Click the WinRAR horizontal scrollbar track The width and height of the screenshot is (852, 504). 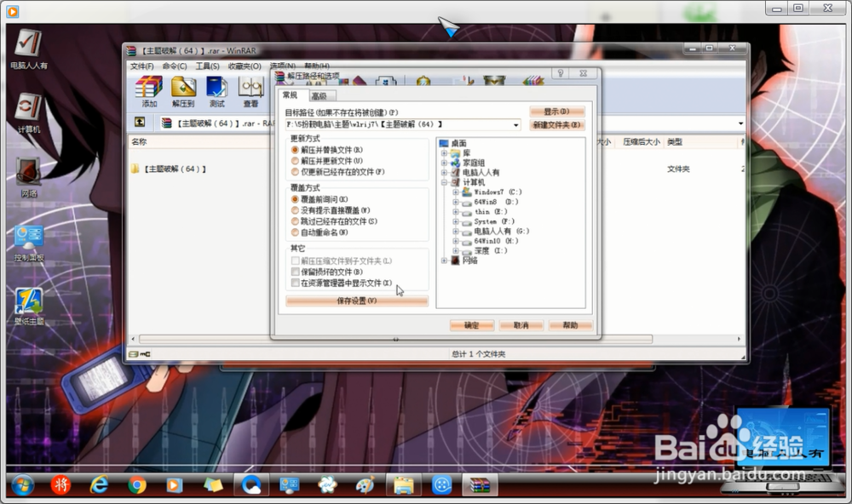pyautogui.click(x=395, y=339)
